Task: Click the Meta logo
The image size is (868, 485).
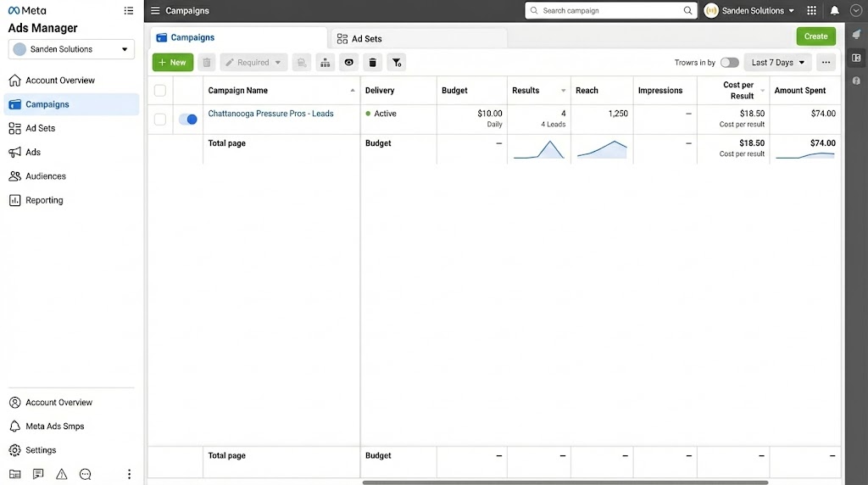Action: coord(27,10)
